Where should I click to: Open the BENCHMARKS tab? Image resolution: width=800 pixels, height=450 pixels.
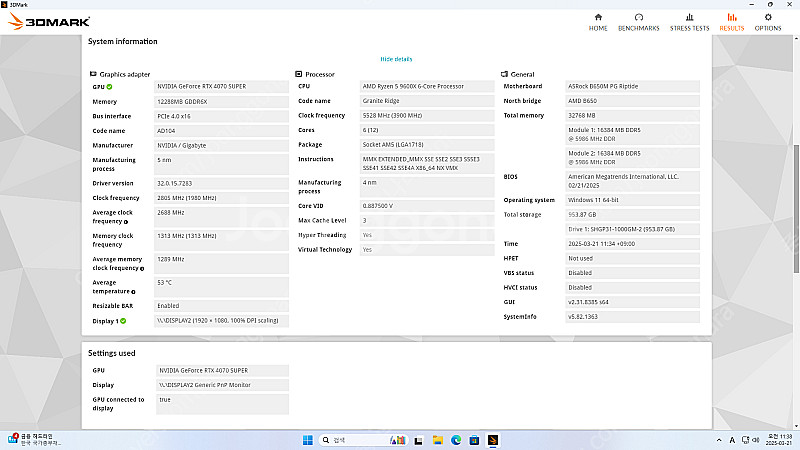coord(638,22)
